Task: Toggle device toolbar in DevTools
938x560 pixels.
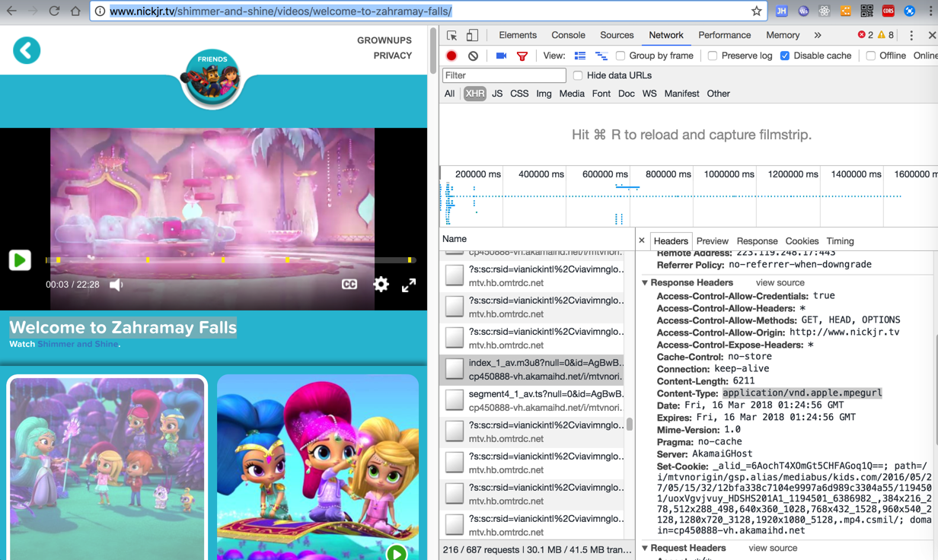Action: (x=473, y=36)
